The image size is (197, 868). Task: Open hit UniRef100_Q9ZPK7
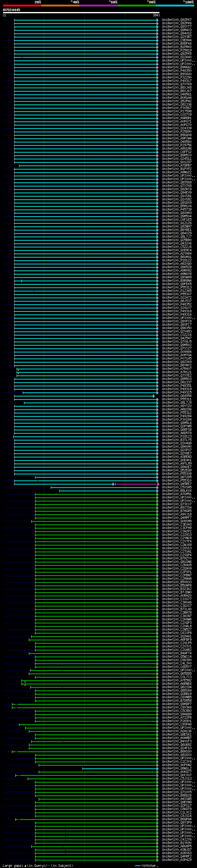tap(177, 20)
